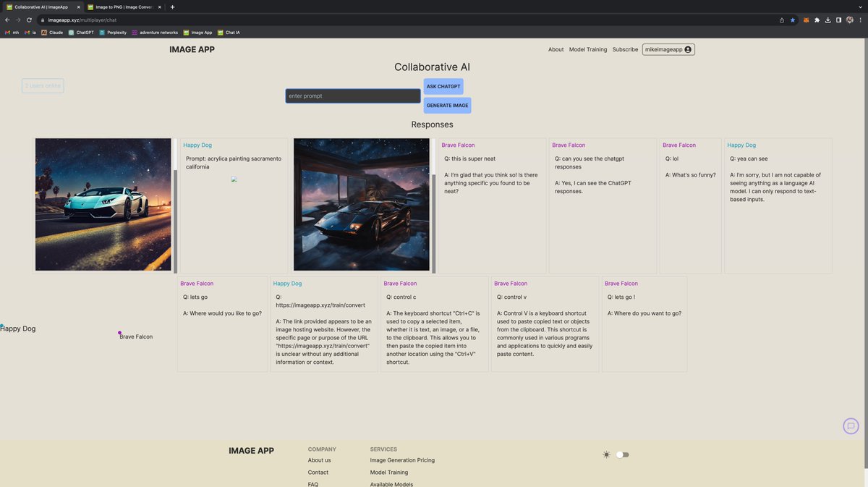Open the ia Gmail bookmark
868x487 pixels.
point(30,33)
